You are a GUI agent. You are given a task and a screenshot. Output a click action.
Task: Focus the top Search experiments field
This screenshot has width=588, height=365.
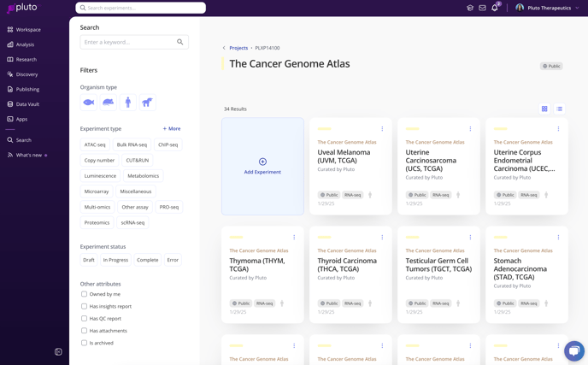pyautogui.click(x=141, y=8)
